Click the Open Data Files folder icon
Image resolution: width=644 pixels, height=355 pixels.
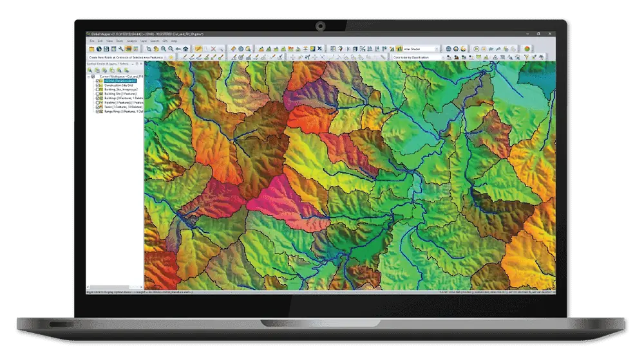tap(91, 49)
